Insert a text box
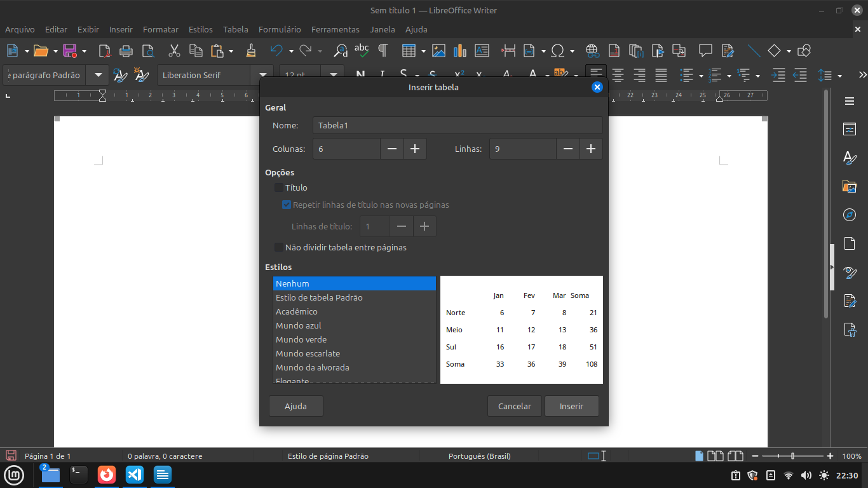This screenshot has width=868, height=488. pyautogui.click(x=482, y=51)
